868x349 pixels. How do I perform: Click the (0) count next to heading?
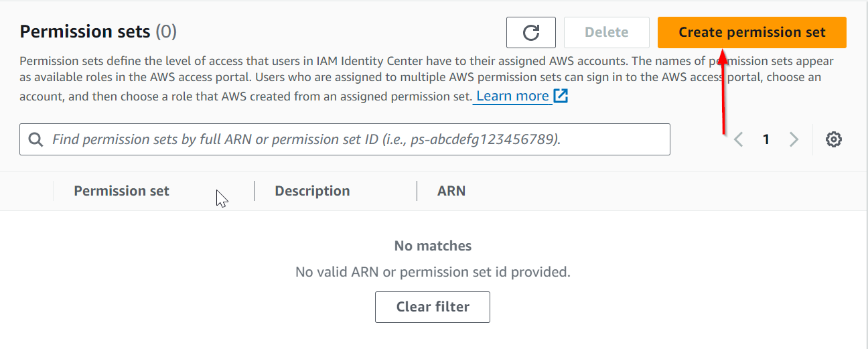coord(166,31)
